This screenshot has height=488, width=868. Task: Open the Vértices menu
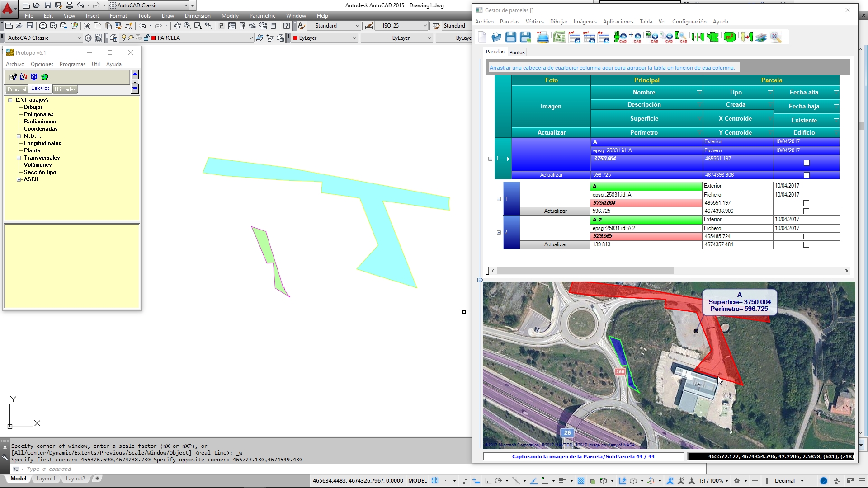pos(535,22)
